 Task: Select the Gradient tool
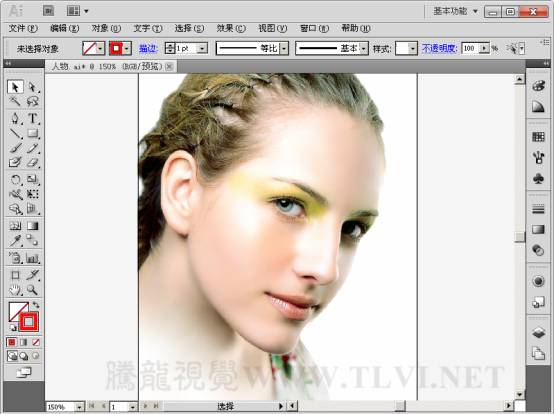[32, 226]
